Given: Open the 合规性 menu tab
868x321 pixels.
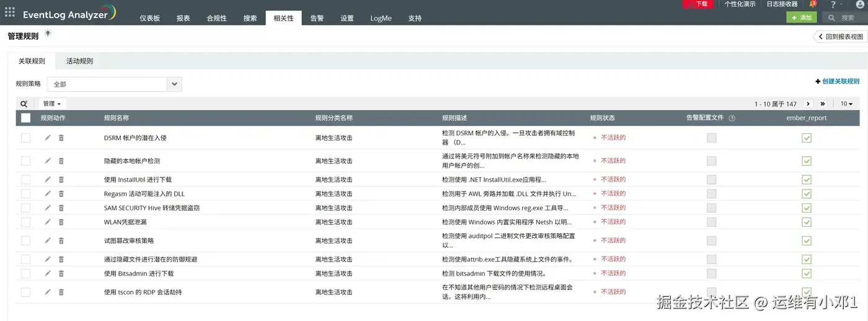Looking at the screenshot, I should [x=217, y=18].
